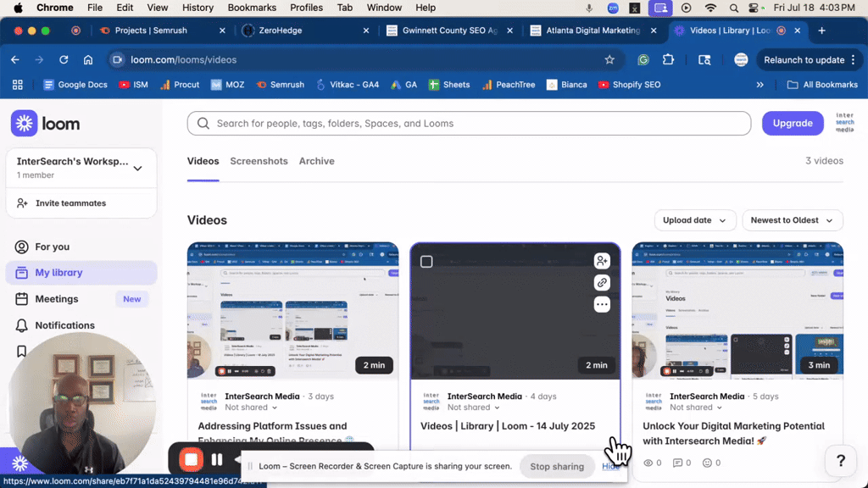Open view count on Unlock Your Digital video
The image size is (868, 488).
click(652, 463)
